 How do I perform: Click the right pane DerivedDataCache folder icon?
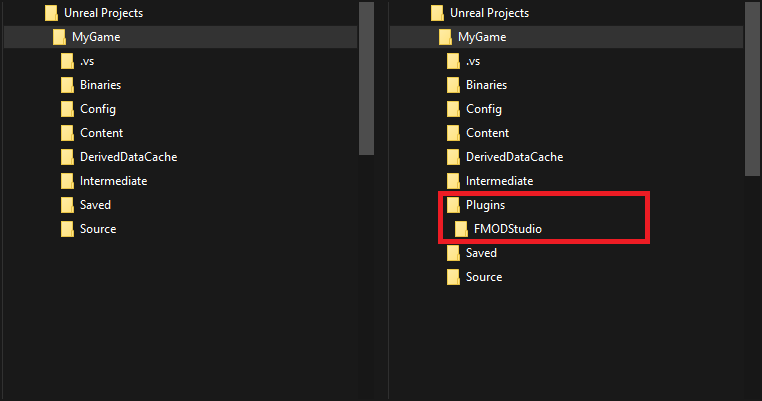click(453, 157)
